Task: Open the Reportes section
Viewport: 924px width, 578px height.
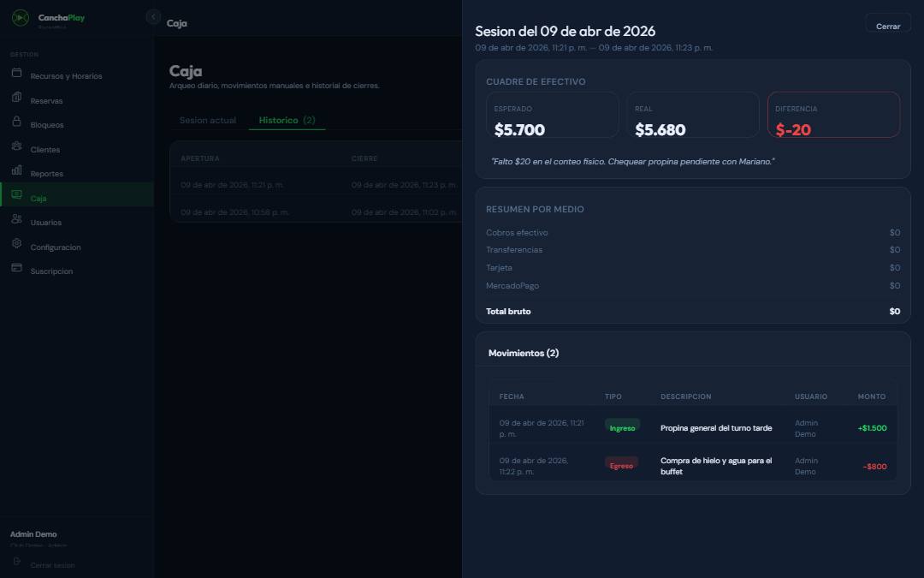Action: click(x=77, y=174)
